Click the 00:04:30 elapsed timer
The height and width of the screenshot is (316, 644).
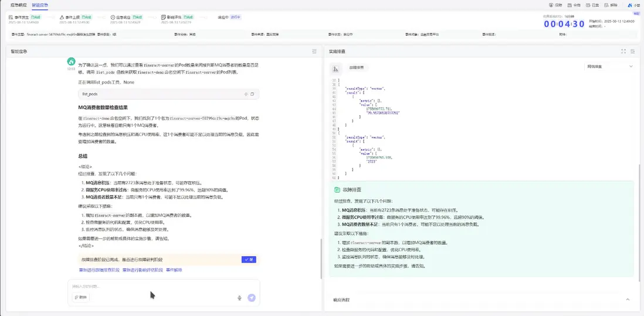564,24
